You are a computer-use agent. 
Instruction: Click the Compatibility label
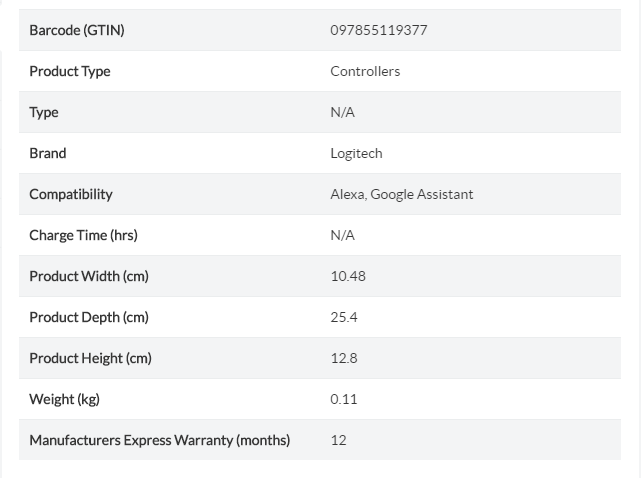71,194
